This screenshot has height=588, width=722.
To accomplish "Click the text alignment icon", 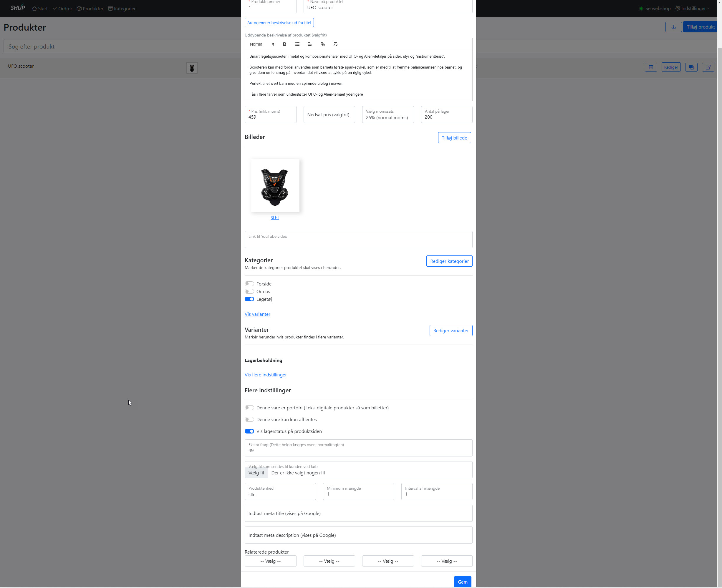I will [310, 44].
